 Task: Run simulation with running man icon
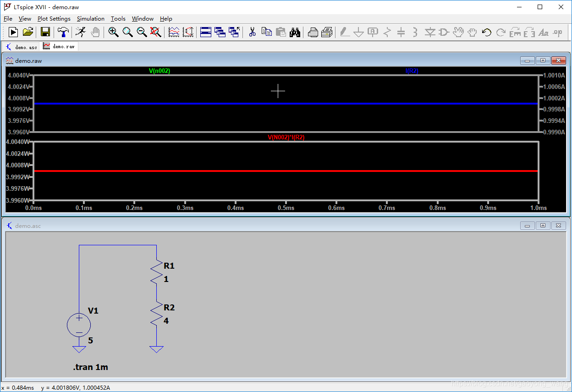[80, 32]
